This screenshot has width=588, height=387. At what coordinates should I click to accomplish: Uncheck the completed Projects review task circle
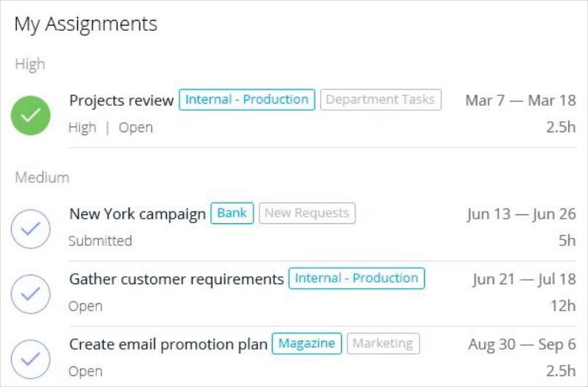[x=31, y=115]
